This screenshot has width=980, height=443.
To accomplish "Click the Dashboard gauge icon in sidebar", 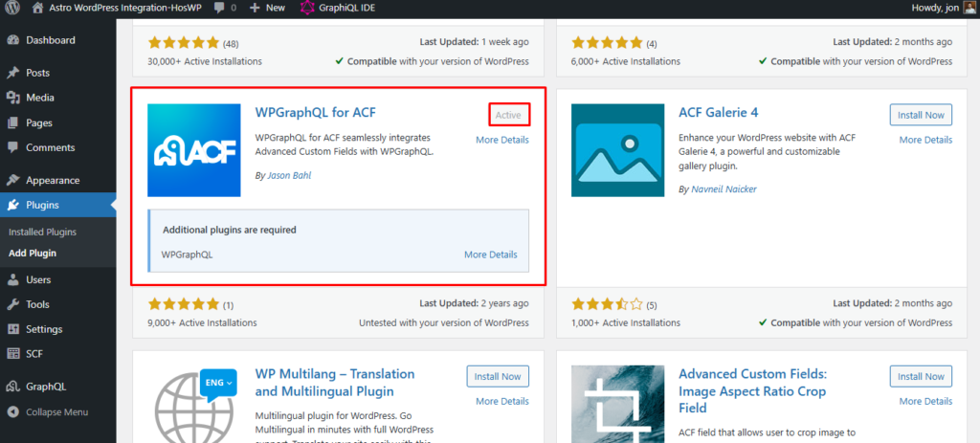I will pos(12,41).
